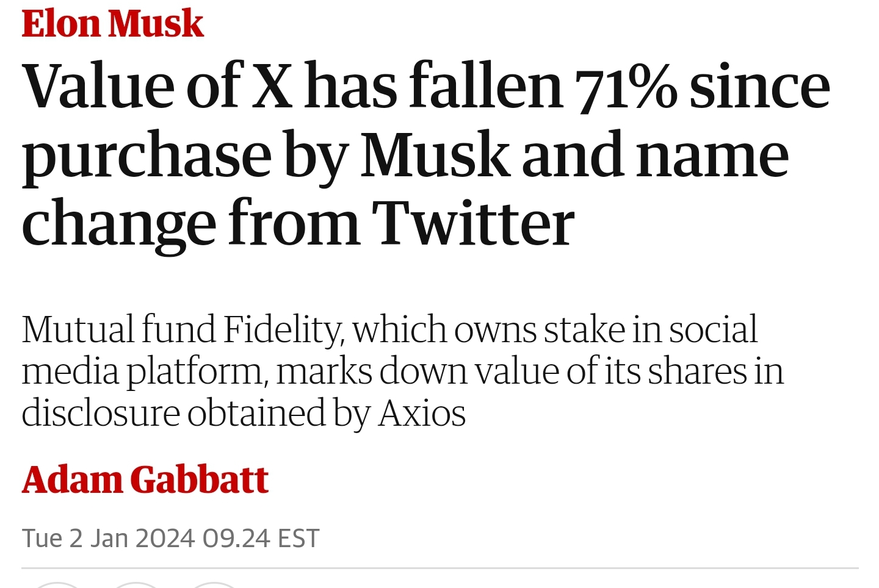
Task: Click the word Twitter in the headline
Action: [x=473, y=223]
